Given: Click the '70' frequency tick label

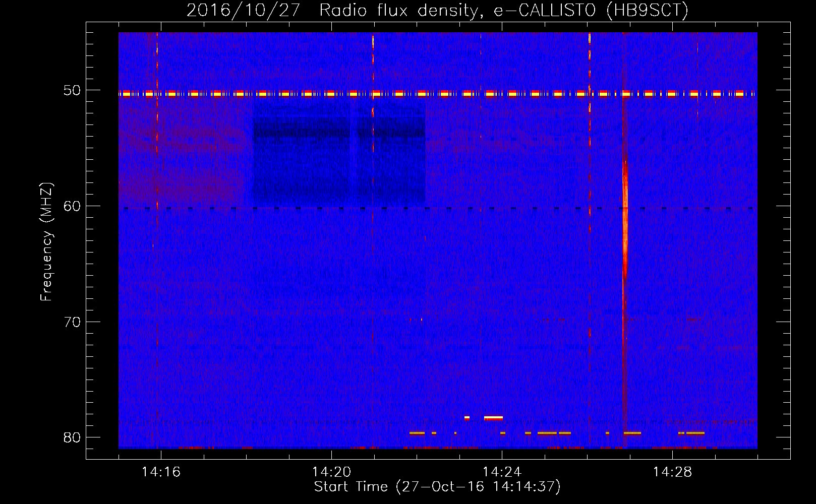Looking at the screenshot, I should click(72, 322).
